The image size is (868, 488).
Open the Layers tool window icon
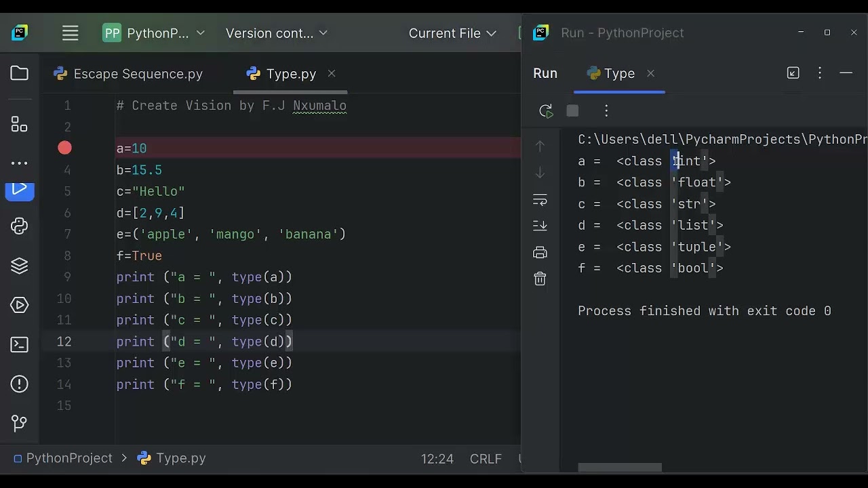(20, 266)
